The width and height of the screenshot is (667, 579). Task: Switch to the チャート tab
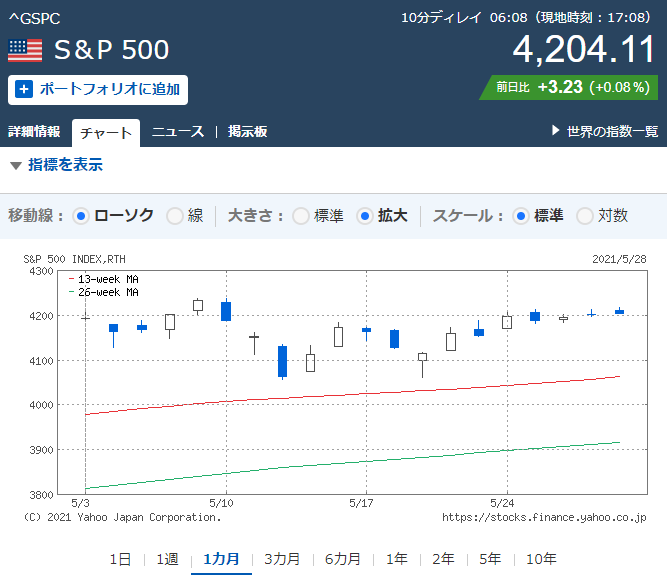pyautogui.click(x=106, y=133)
